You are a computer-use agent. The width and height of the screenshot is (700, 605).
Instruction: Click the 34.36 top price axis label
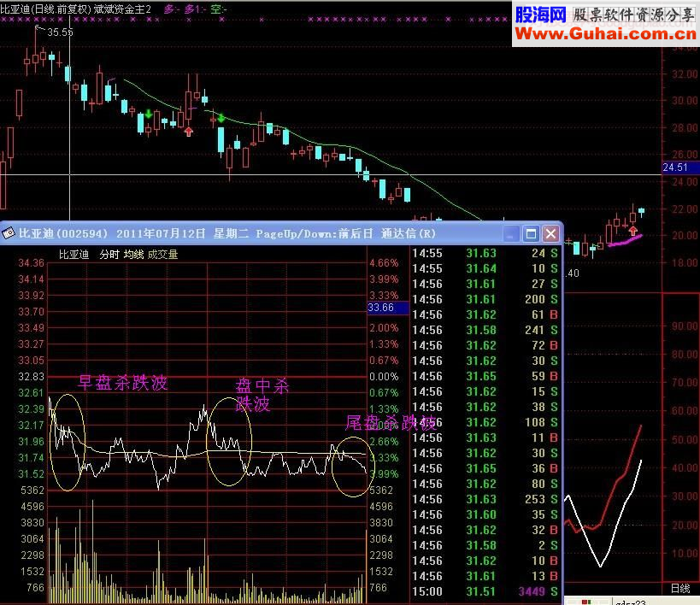pyautogui.click(x=32, y=263)
